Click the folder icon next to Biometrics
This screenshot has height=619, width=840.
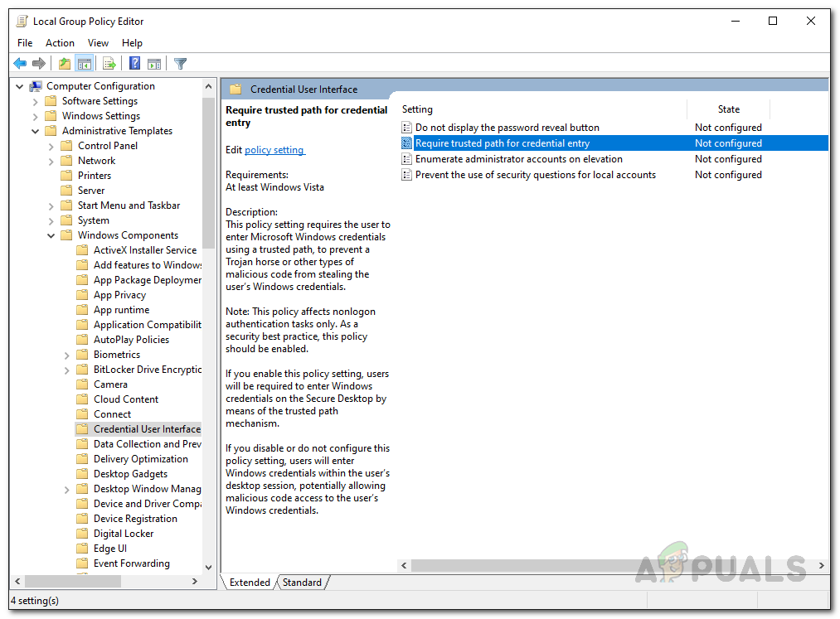(82, 355)
